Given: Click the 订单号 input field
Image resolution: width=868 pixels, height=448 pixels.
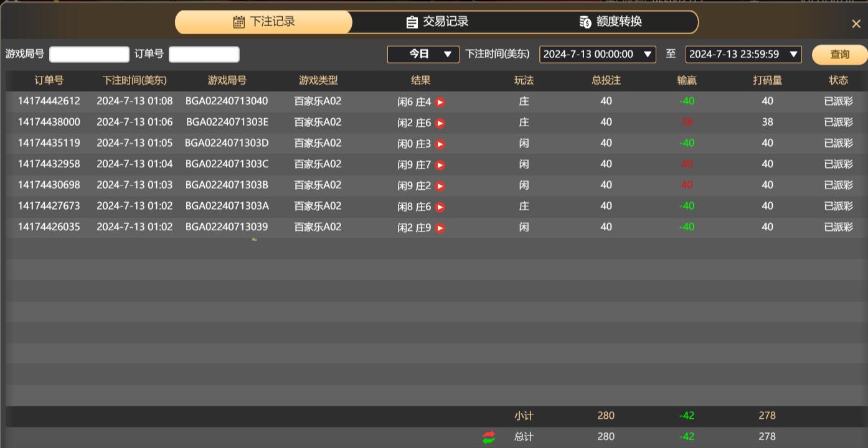Looking at the screenshot, I should tap(204, 54).
